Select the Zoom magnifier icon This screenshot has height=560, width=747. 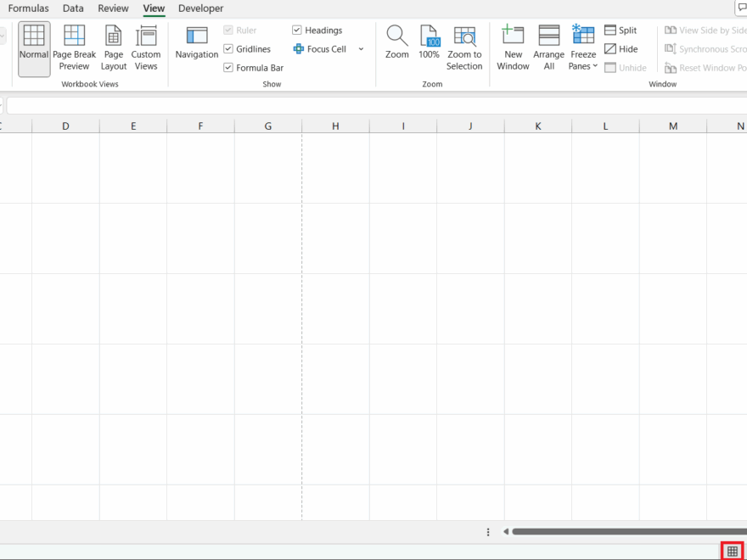396,47
